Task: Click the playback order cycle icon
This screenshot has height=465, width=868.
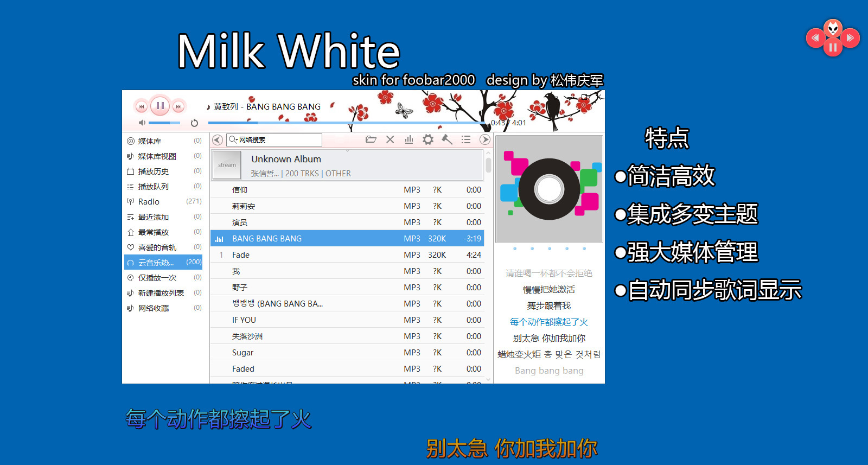Action: 194,123
